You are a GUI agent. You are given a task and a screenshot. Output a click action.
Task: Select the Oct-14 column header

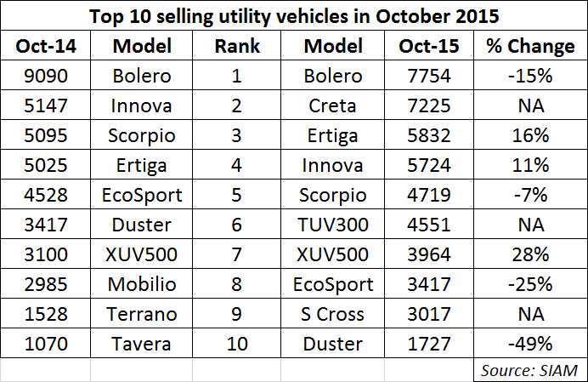pyautogui.click(x=46, y=46)
